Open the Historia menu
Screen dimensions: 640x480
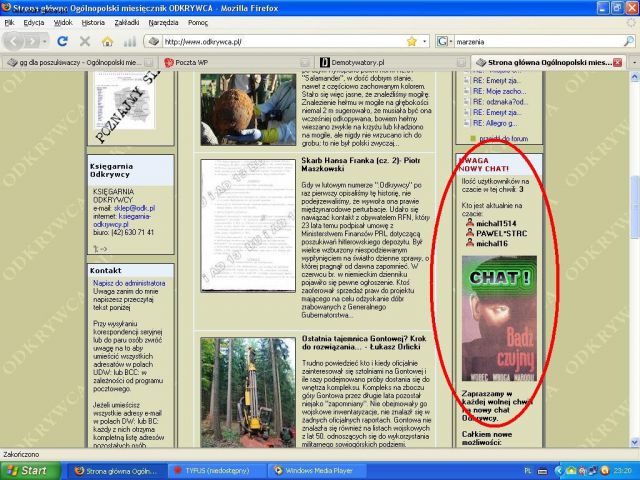(93, 23)
